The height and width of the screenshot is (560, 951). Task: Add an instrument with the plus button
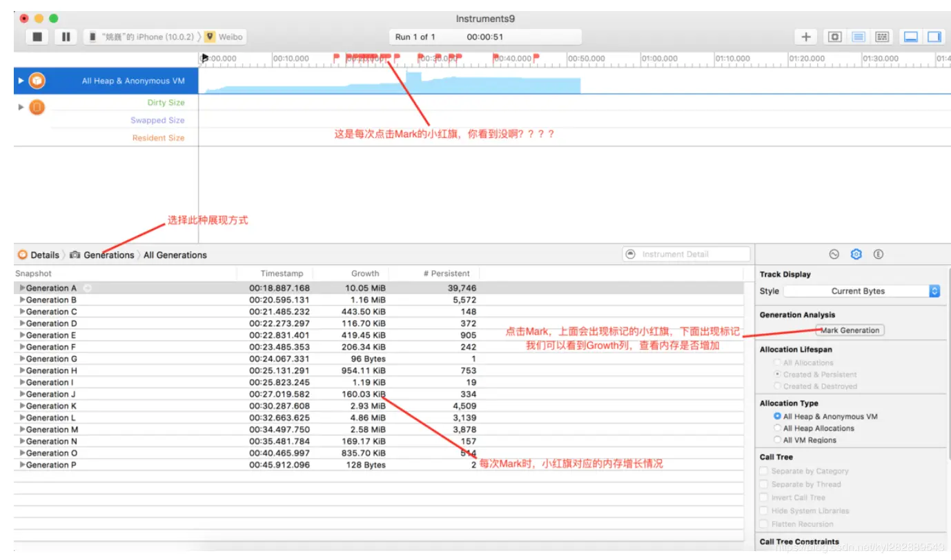point(805,37)
